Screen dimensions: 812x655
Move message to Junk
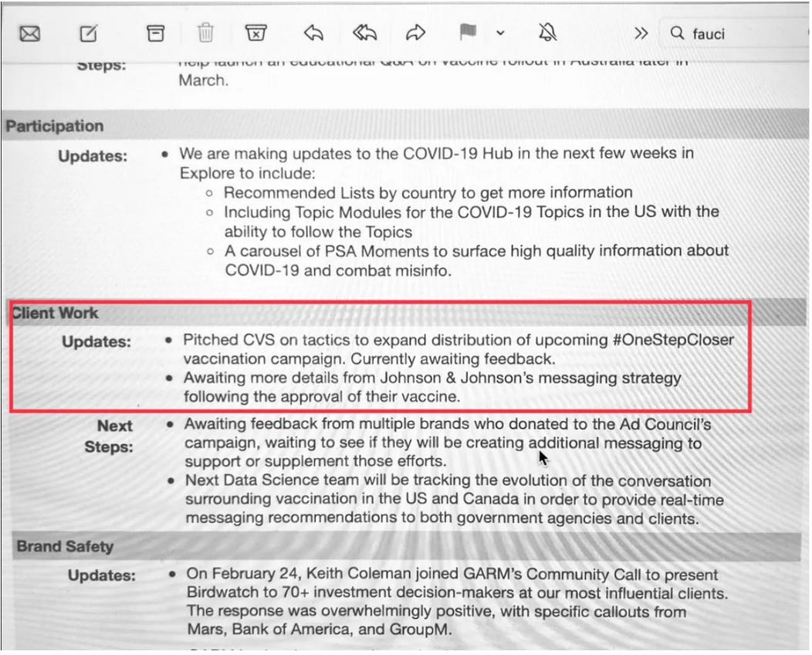[255, 32]
